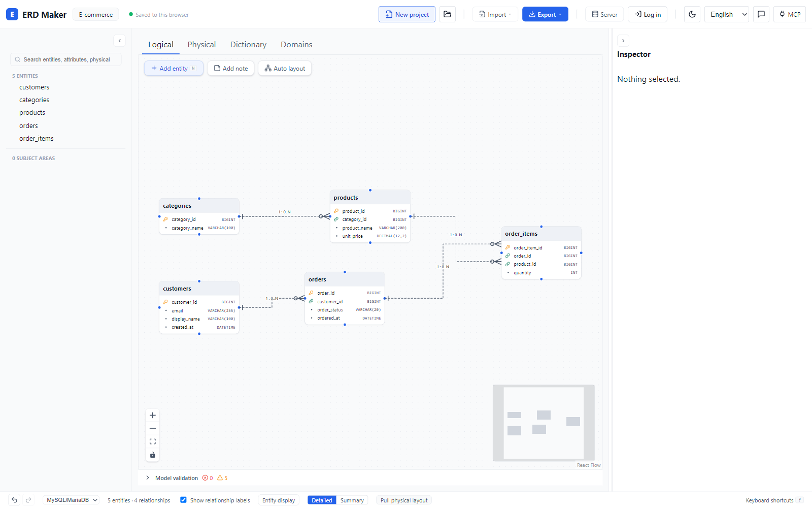
Task: Click the Add entity button
Action: pos(174,68)
